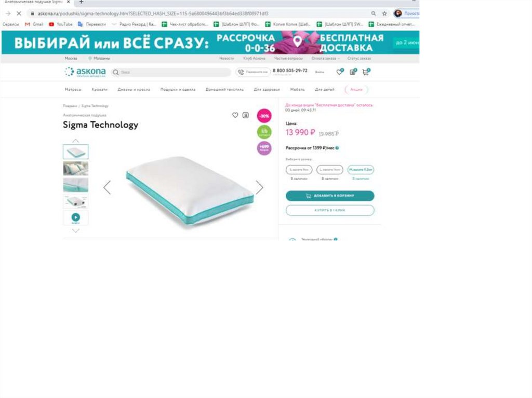Image resolution: width=532 pixels, height=398 pixels.
Task: Select the first size option S
Action: [299, 170]
